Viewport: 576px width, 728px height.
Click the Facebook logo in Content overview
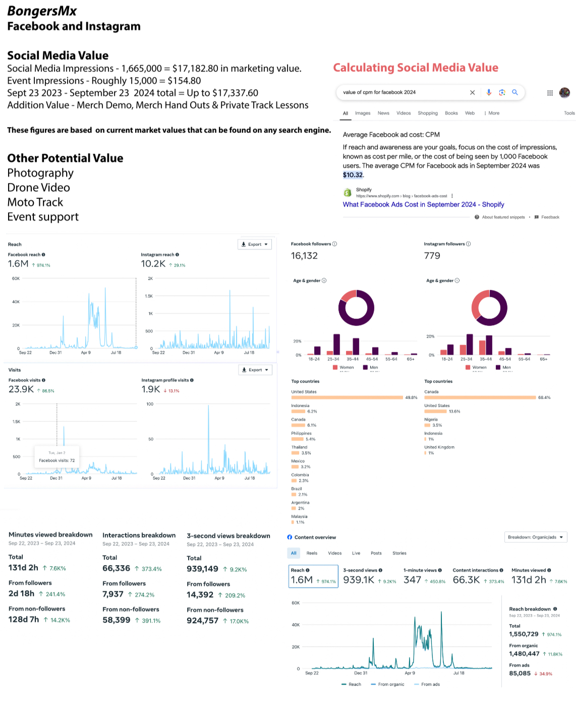(290, 537)
